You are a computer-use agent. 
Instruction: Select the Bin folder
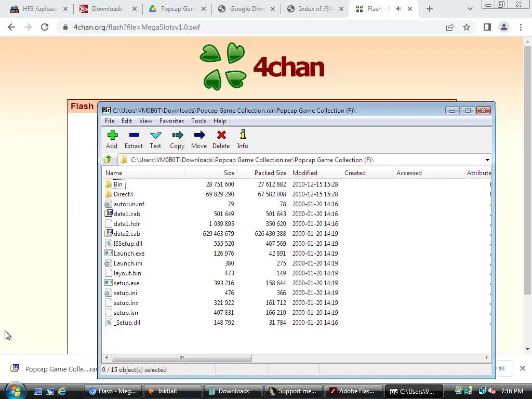coord(118,184)
